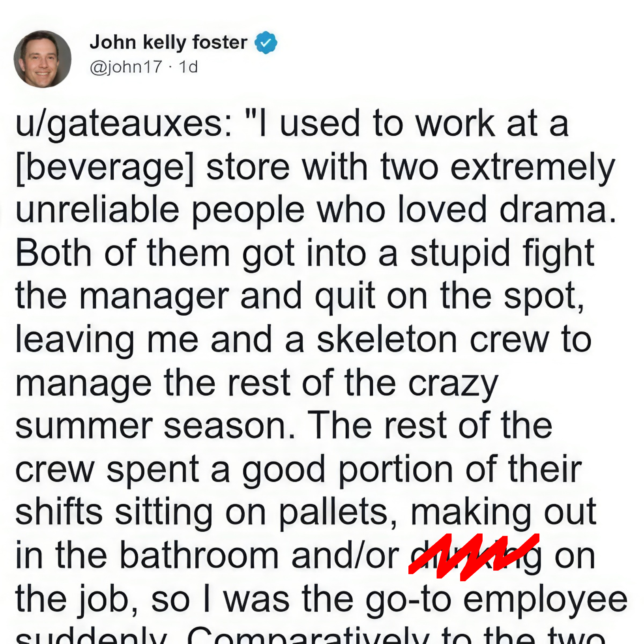Click the phrase 'stupid fight'

[502, 255]
